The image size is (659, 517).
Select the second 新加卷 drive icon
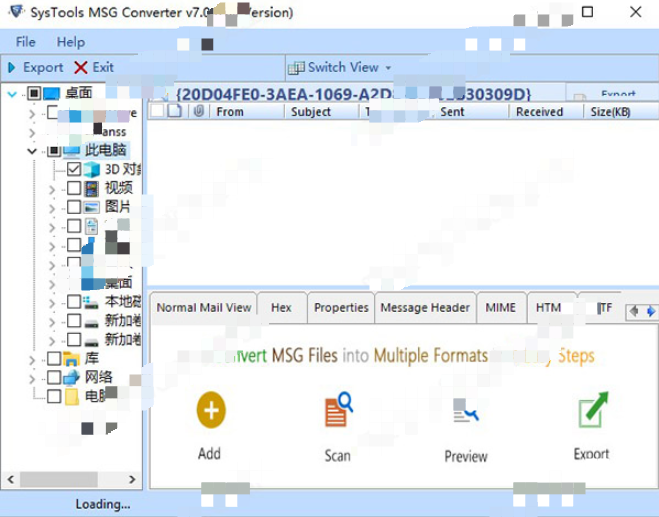point(91,342)
